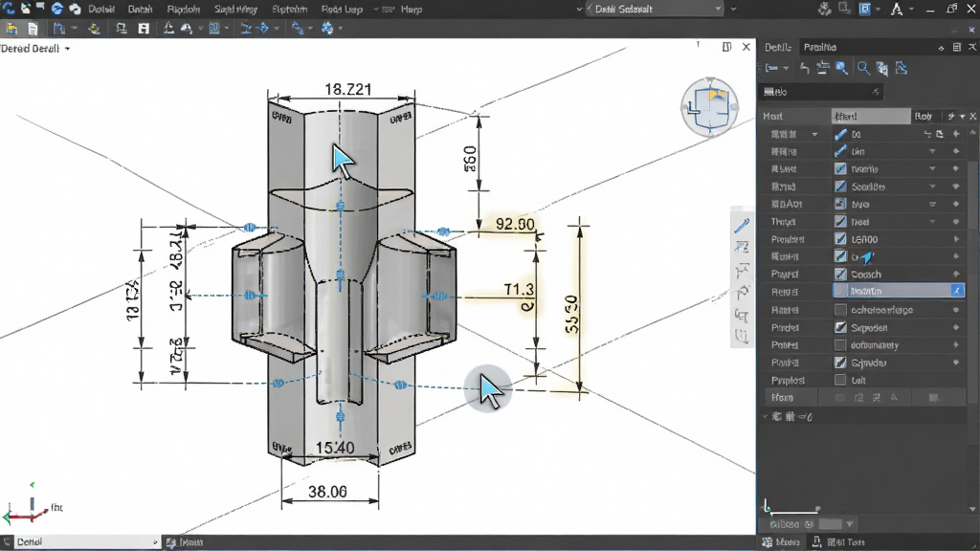Uncheck the Sepoden checkbox

[x=840, y=327]
